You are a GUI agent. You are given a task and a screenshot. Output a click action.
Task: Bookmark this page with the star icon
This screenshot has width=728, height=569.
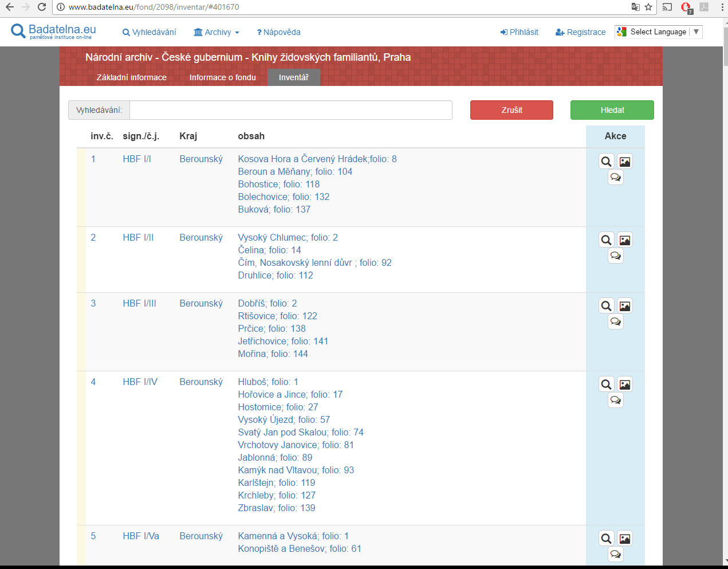648,7
